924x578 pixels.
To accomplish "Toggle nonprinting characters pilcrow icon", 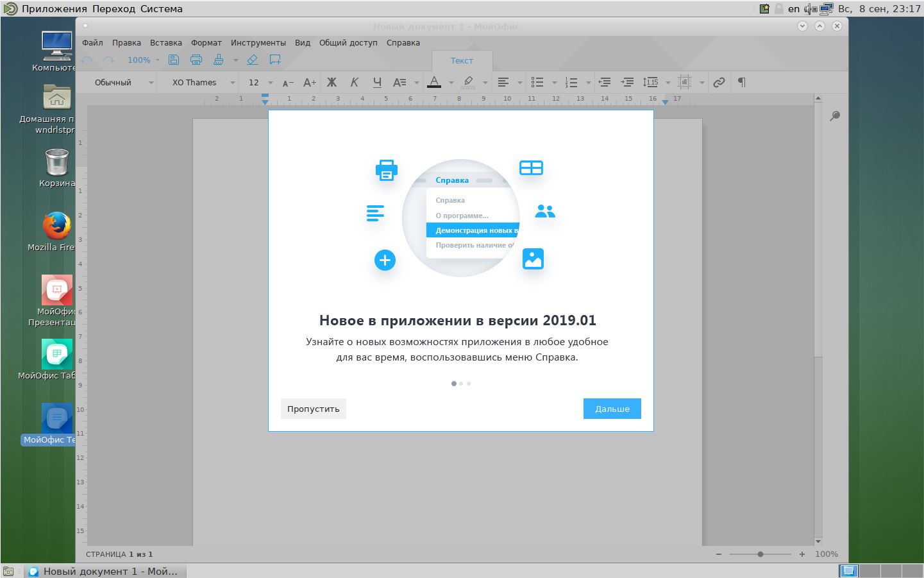I will coord(741,82).
